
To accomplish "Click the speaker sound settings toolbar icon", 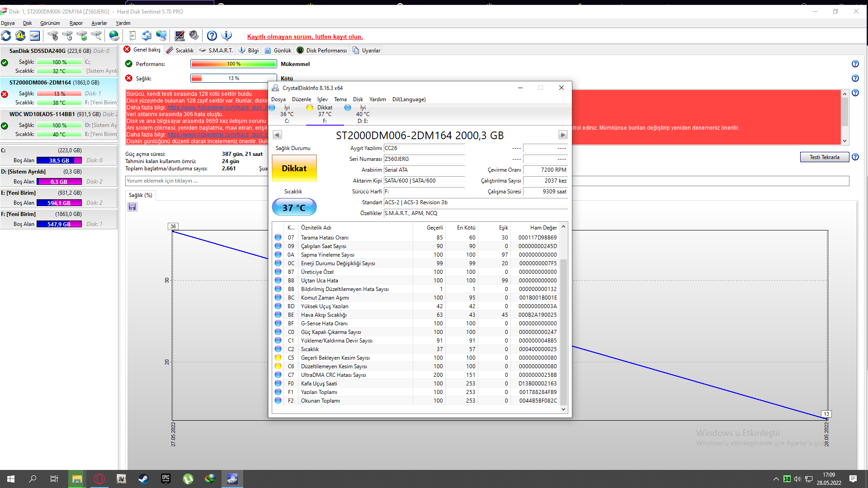I will pos(194,36).
